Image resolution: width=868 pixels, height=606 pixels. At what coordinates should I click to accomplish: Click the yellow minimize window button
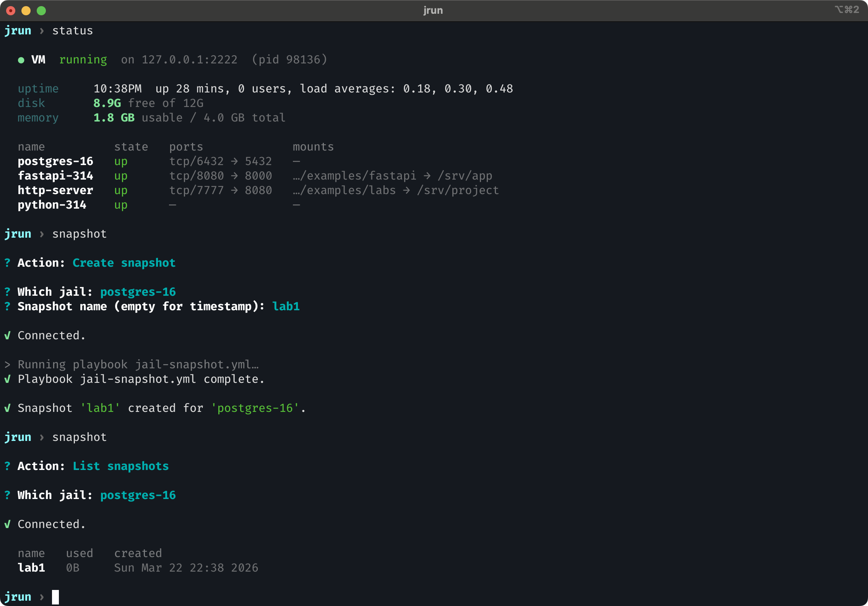tap(26, 11)
